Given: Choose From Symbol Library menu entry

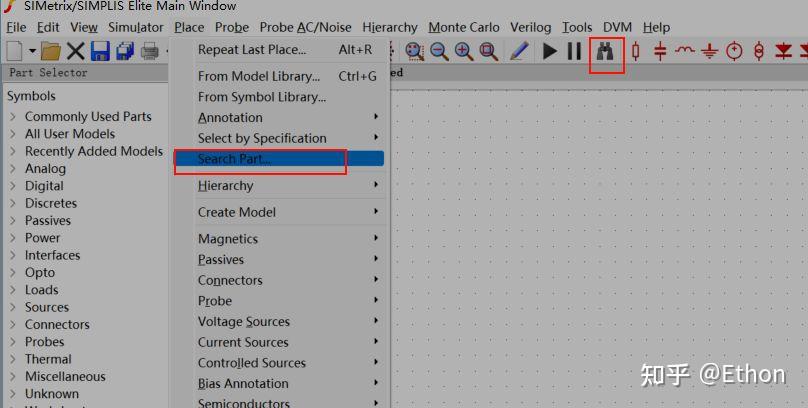Looking at the screenshot, I should point(279,97).
